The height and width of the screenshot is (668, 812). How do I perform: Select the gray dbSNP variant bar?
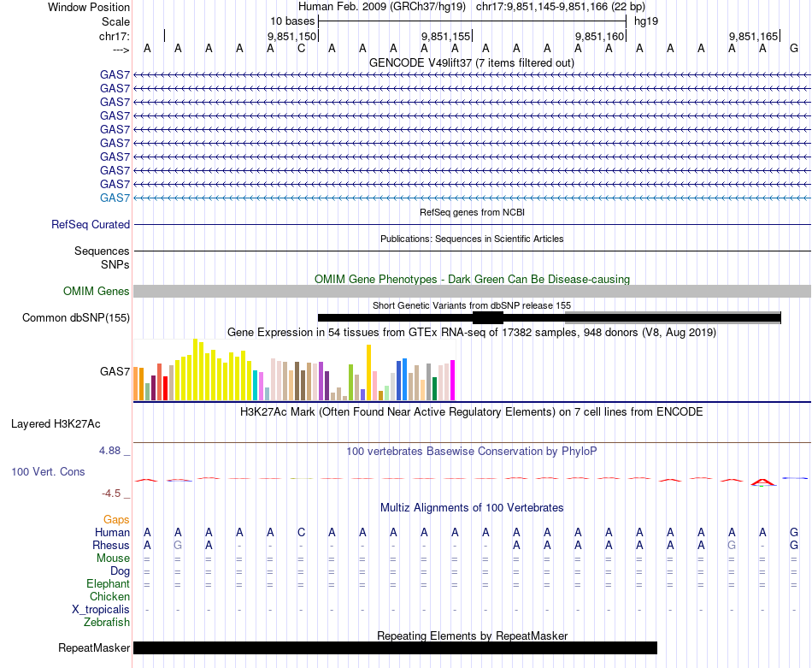[x=673, y=317]
